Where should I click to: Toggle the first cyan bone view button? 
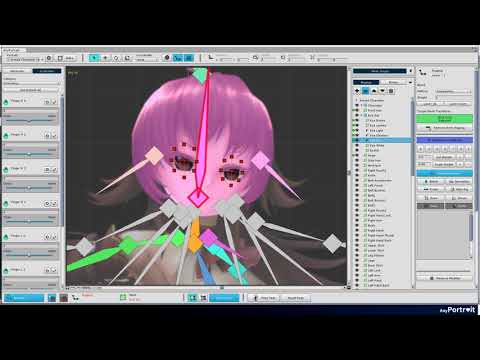[178, 58]
